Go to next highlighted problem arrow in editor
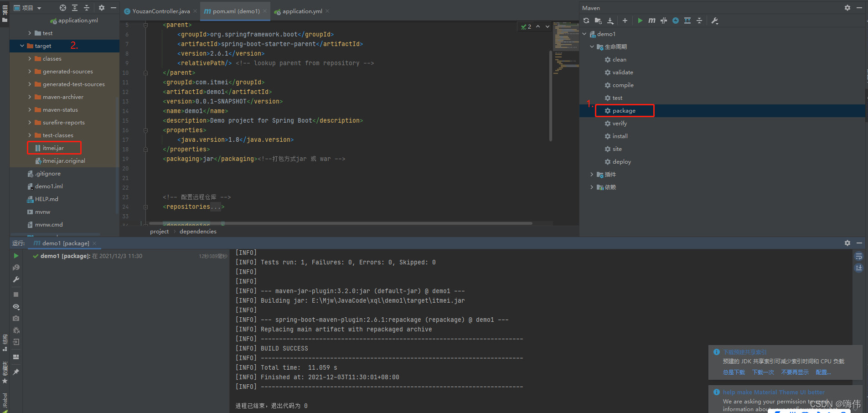The width and height of the screenshot is (868, 413). [548, 26]
